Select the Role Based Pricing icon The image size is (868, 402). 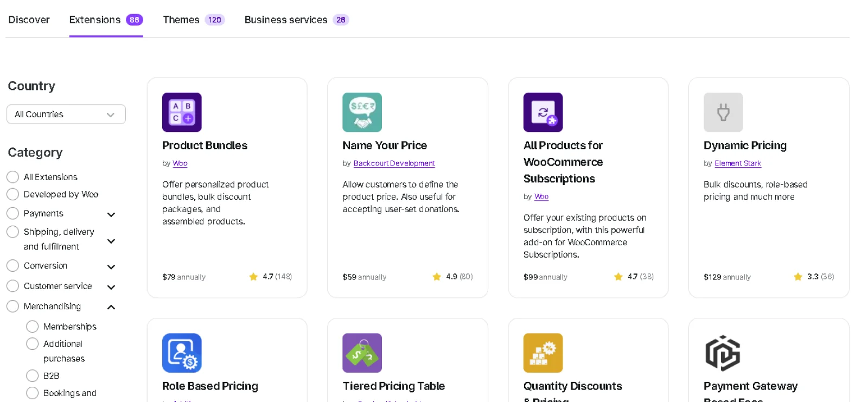[x=182, y=353]
